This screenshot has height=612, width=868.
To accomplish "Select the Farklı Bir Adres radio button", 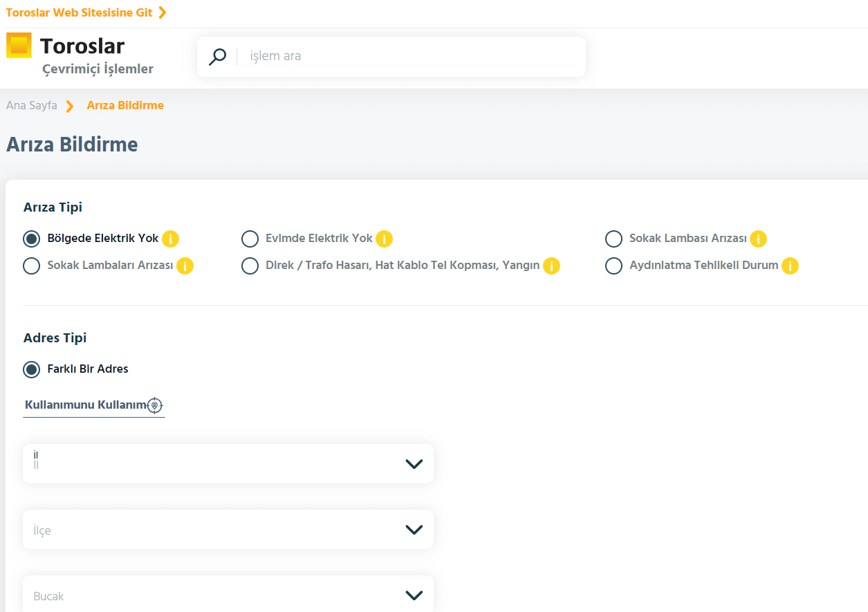I will (31, 369).
